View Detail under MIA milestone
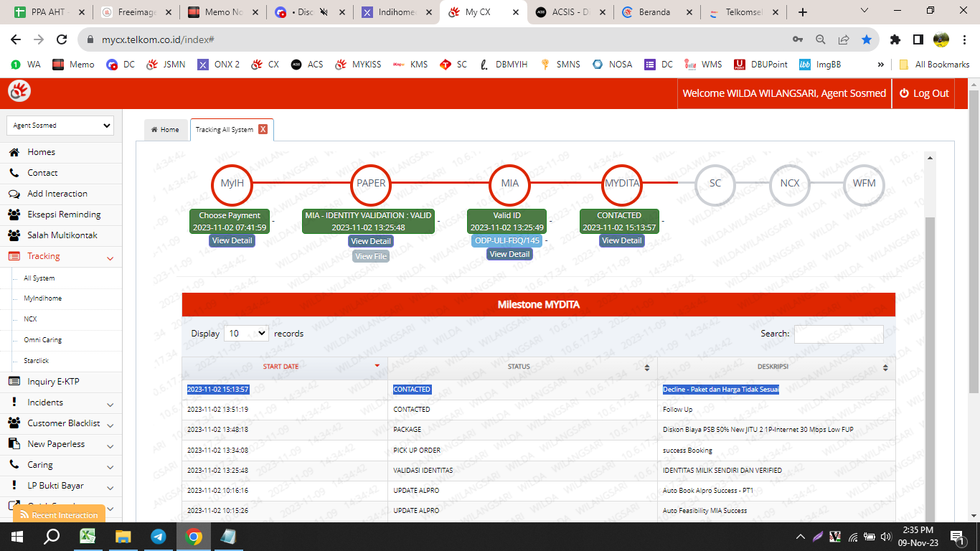Image resolution: width=980 pixels, height=551 pixels. [509, 254]
